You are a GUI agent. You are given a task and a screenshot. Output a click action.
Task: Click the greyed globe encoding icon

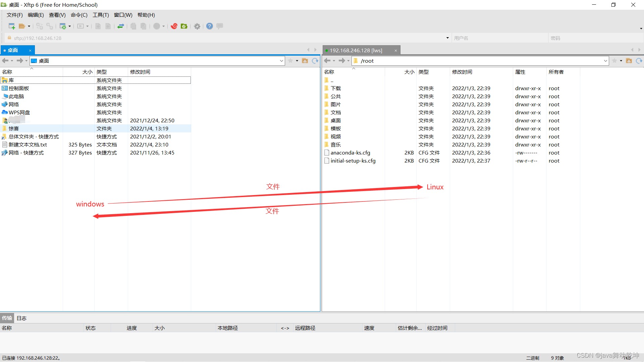pyautogui.click(x=157, y=26)
